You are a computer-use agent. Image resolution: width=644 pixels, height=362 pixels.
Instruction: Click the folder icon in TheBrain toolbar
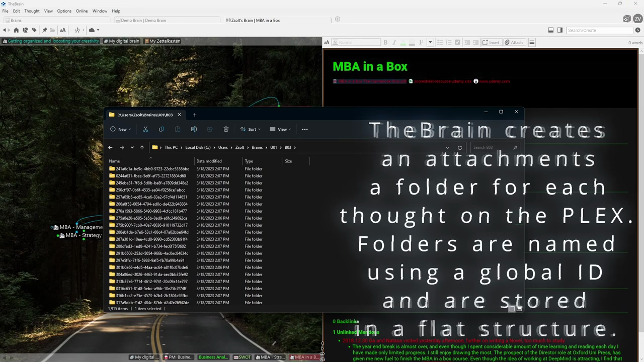tap(53, 30)
